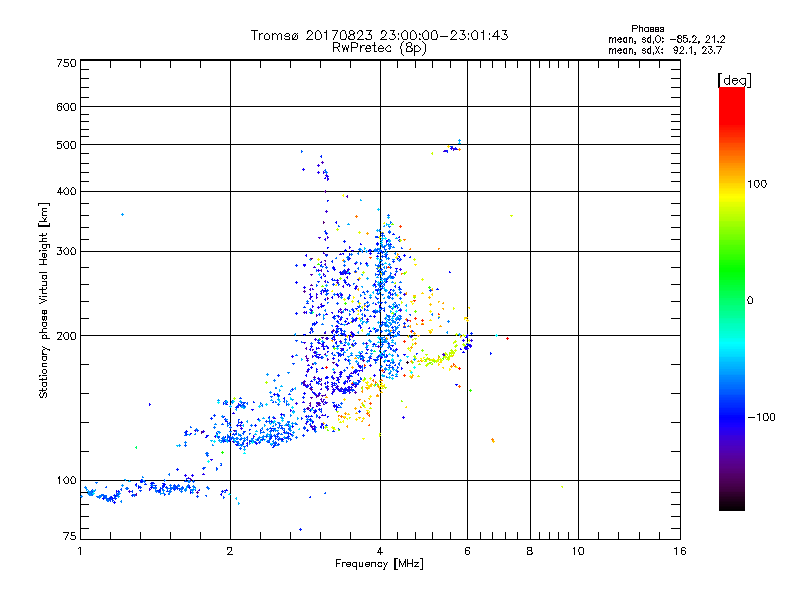
Task: Click the y-axis tick label '750'
Action: point(67,63)
